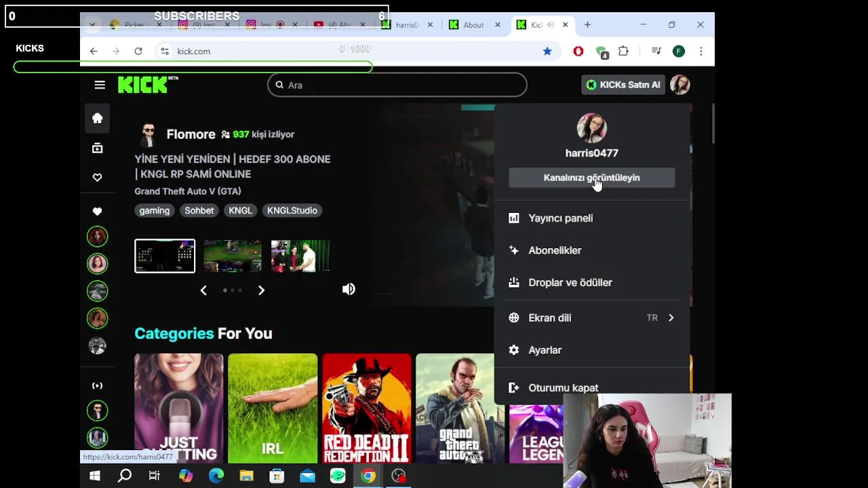Click Kanalınızı görüntüleyin button
This screenshot has height=488, width=868.
tap(592, 178)
